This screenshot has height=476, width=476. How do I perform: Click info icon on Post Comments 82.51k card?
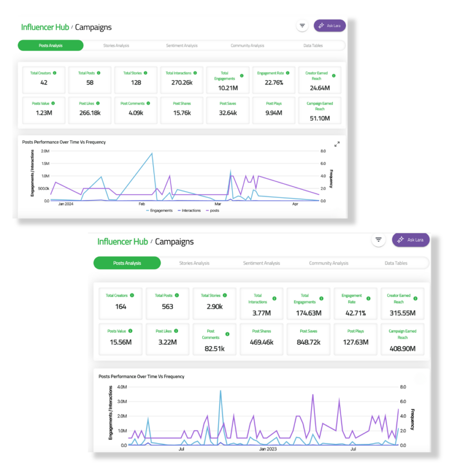(x=227, y=334)
